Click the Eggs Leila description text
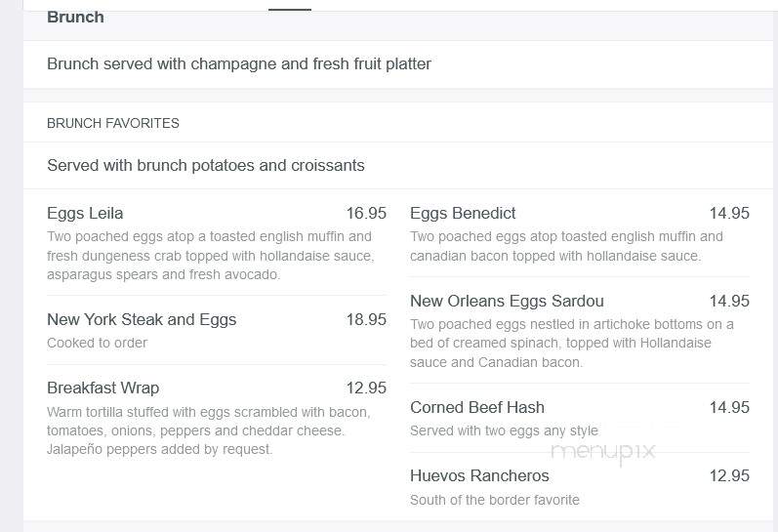Image resolution: width=778 pixels, height=532 pixels. [x=211, y=256]
